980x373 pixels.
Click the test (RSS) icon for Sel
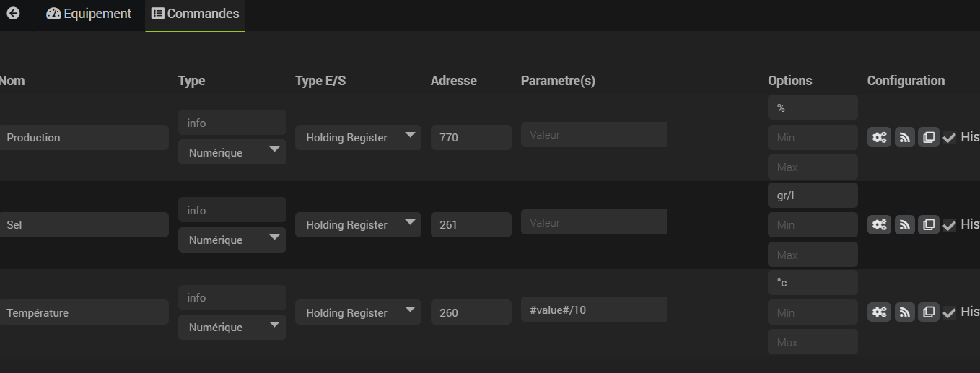coord(904,225)
